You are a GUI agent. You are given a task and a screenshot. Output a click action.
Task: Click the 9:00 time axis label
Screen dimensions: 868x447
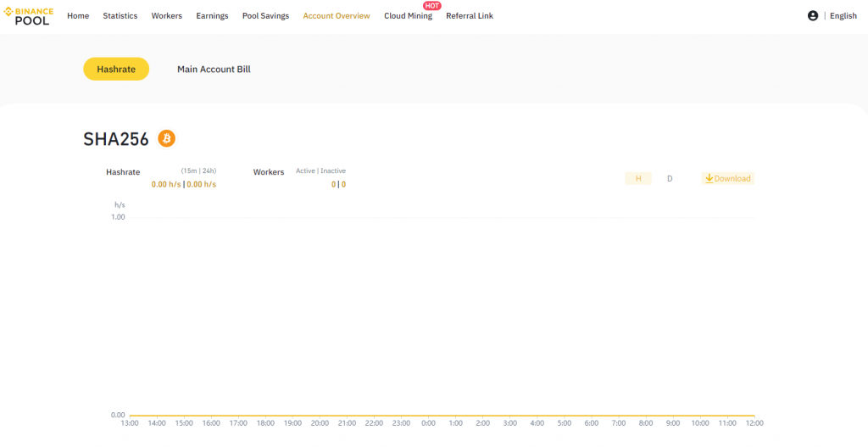click(x=672, y=423)
